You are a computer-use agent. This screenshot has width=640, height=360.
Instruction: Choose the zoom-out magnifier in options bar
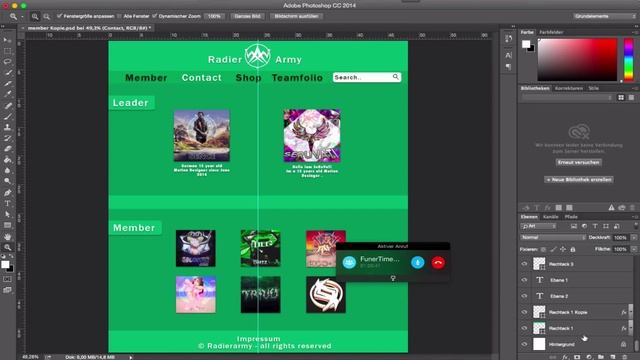(47, 16)
